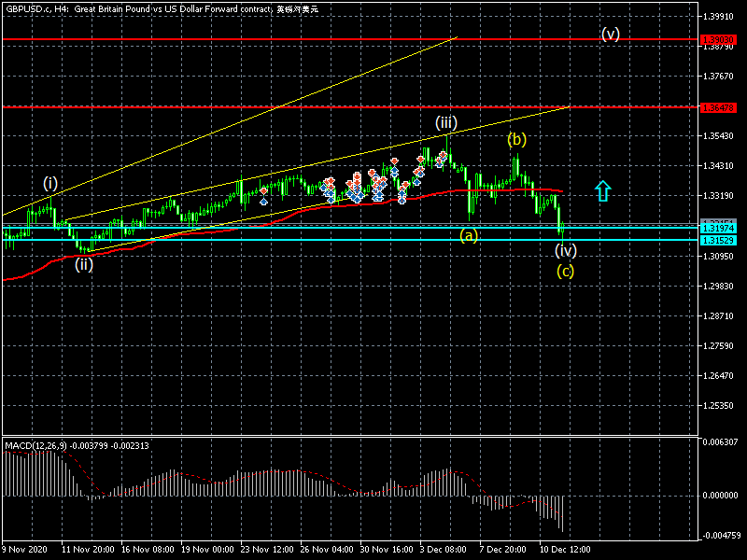The height and width of the screenshot is (560, 747).
Task: Select the wave label (iii)
Action: click(x=446, y=122)
